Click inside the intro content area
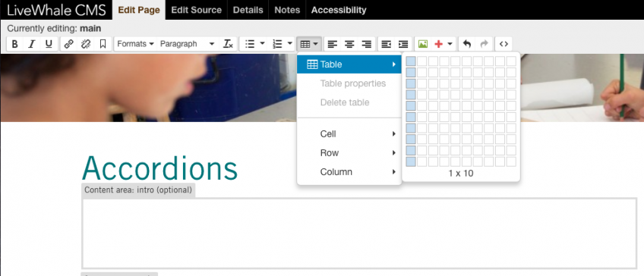Image resolution: width=644 pixels, height=276 pixels. click(x=359, y=234)
